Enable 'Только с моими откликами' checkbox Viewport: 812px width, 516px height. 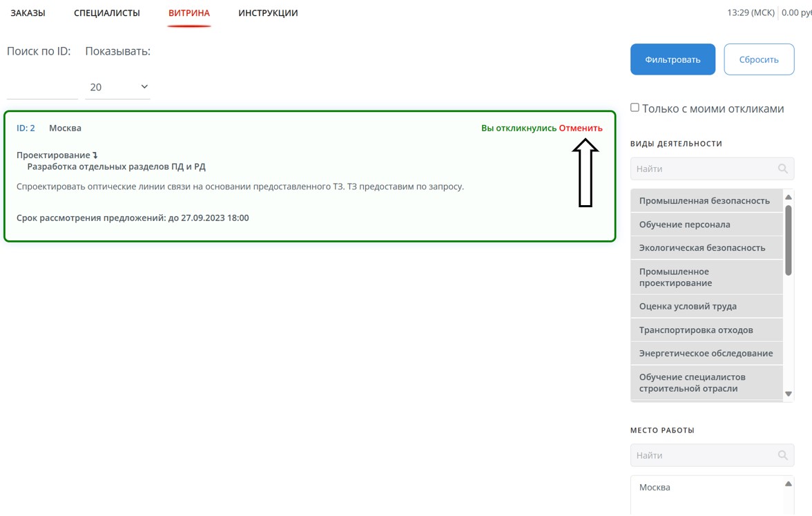click(635, 108)
